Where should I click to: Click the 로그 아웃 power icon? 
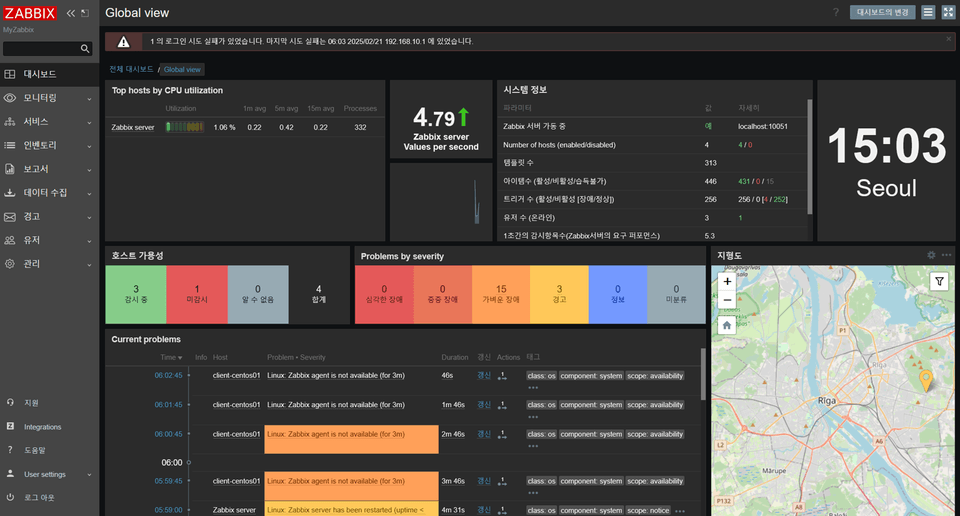(x=10, y=497)
